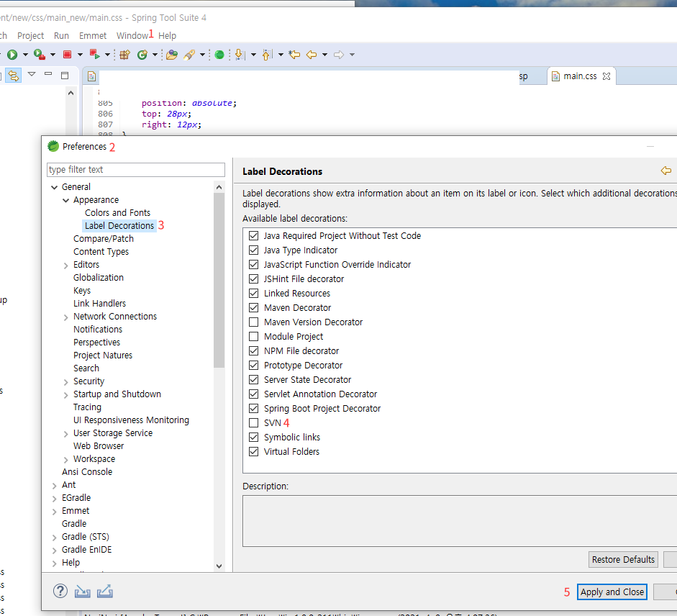This screenshot has height=616, width=677.
Task: Click the file icon on hidden editor tab
Action: [x=91, y=76]
